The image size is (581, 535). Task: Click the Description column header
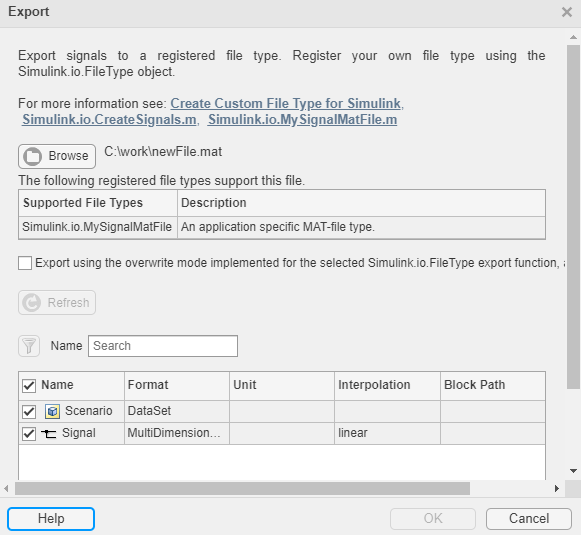(x=361, y=203)
